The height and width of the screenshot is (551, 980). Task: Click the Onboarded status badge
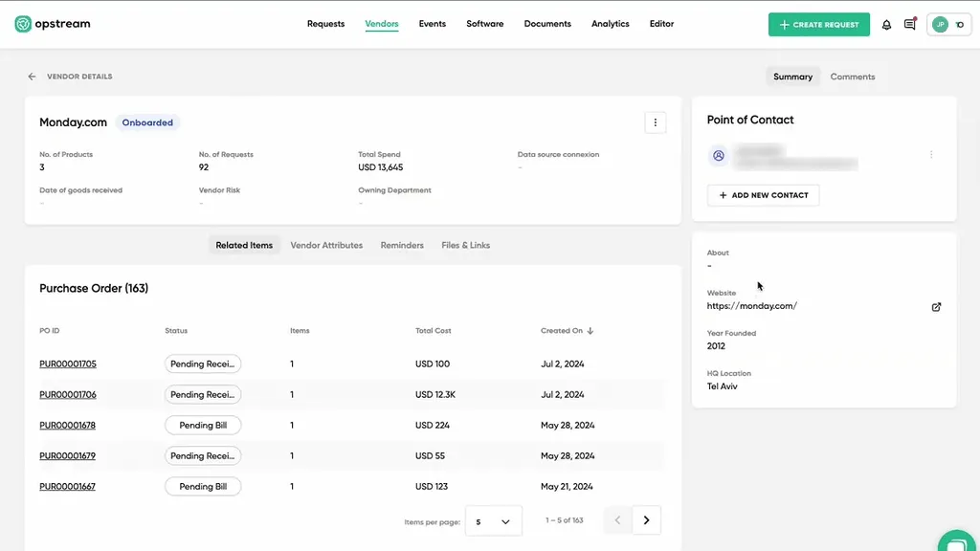pyautogui.click(x=147, y=122)
